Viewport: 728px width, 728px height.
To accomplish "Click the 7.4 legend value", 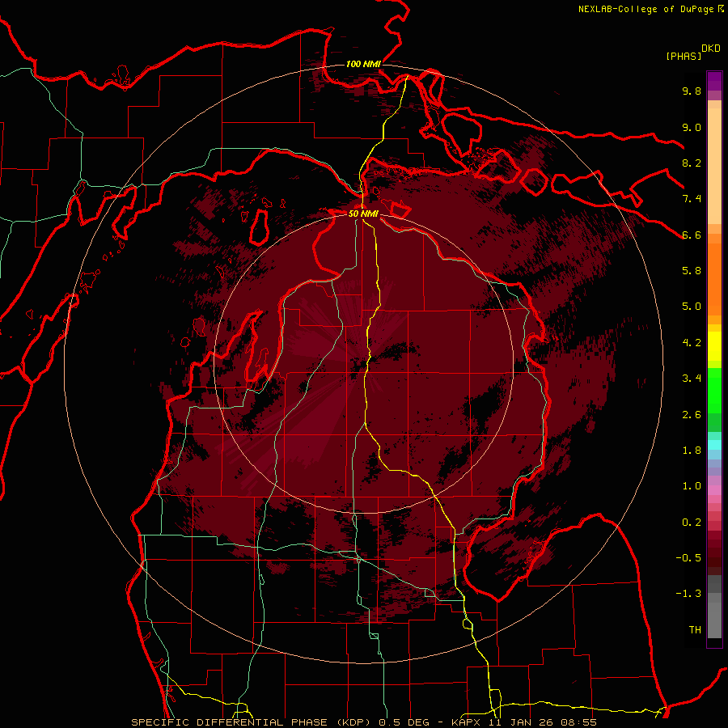I will 692,199.
